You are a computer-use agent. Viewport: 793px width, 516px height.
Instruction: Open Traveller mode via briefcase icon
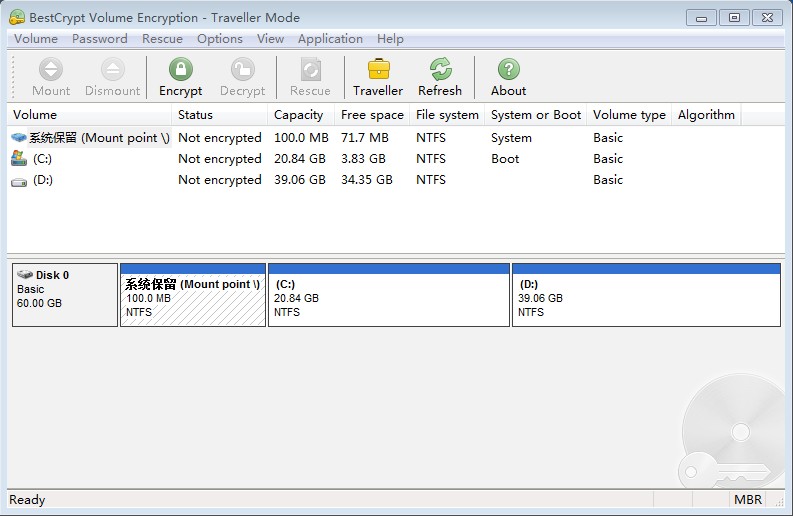[x=378, y=69]
